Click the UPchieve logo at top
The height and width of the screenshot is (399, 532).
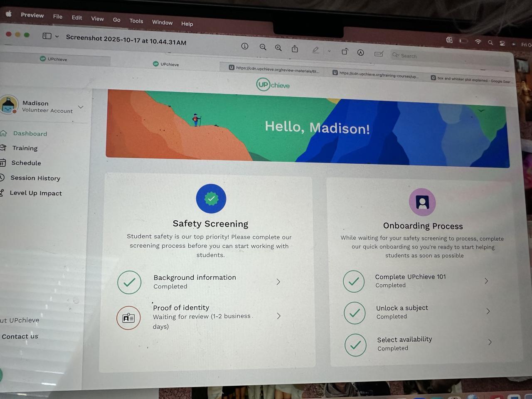(x=273, y=85)
